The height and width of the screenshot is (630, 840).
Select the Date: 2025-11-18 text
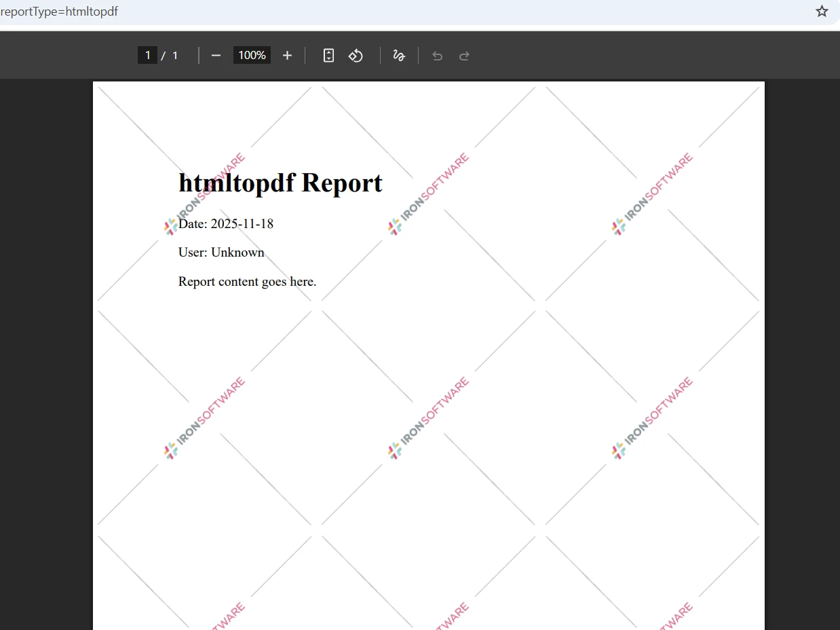225,224
